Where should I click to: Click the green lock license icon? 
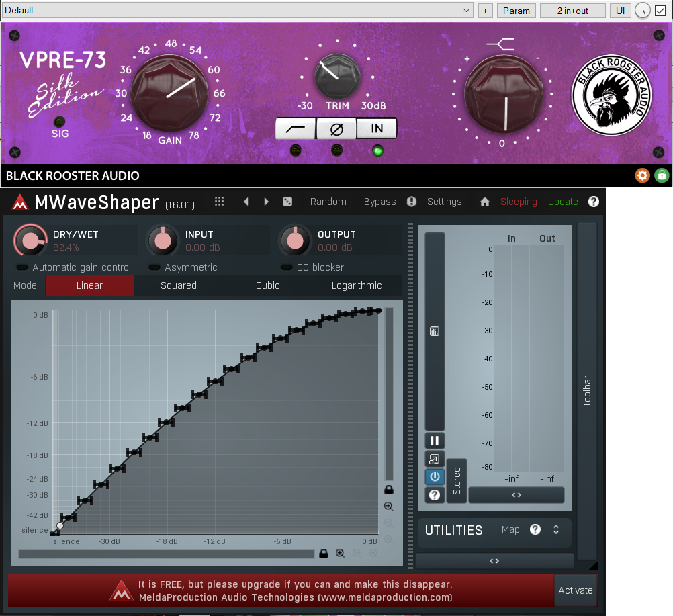coord(662,175)
